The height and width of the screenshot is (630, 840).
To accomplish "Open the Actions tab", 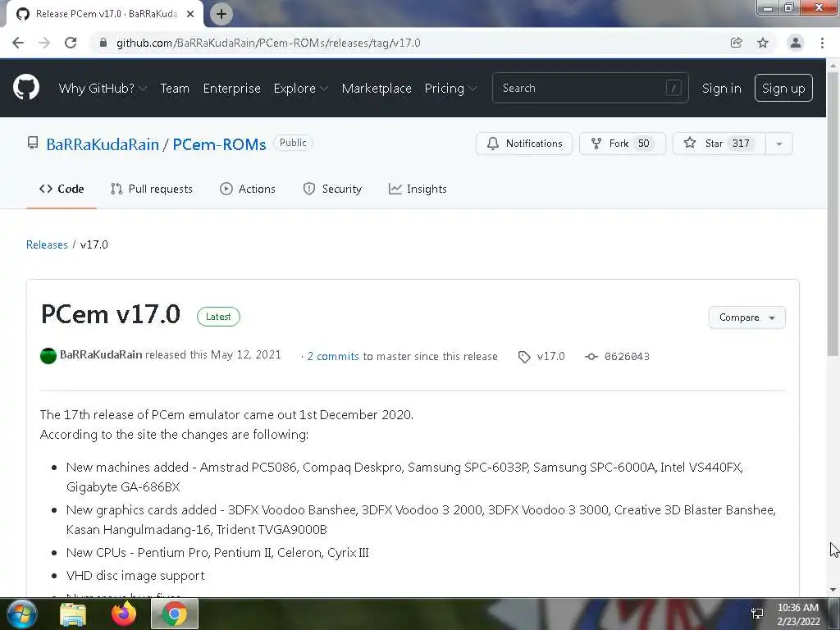I will [x=248, y=189].
